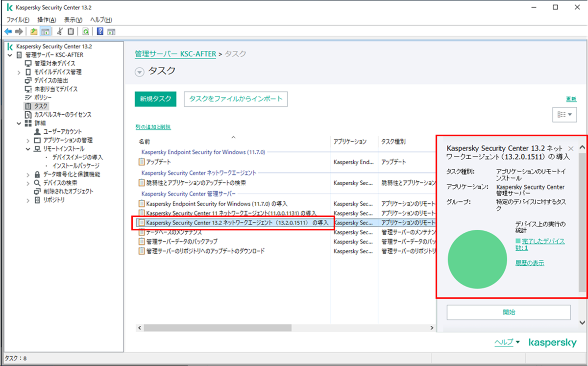Open the 完了したデバイス数: 1 link

coord(539,244)
